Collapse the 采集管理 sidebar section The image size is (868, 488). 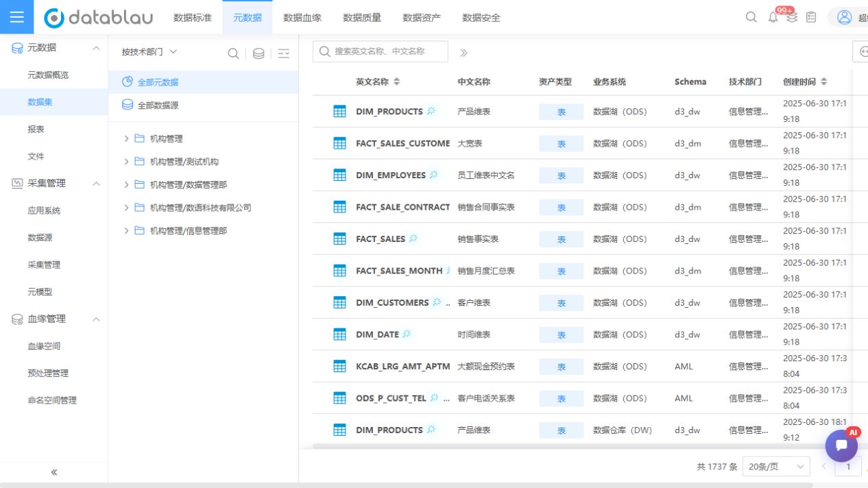coord(96,184)
